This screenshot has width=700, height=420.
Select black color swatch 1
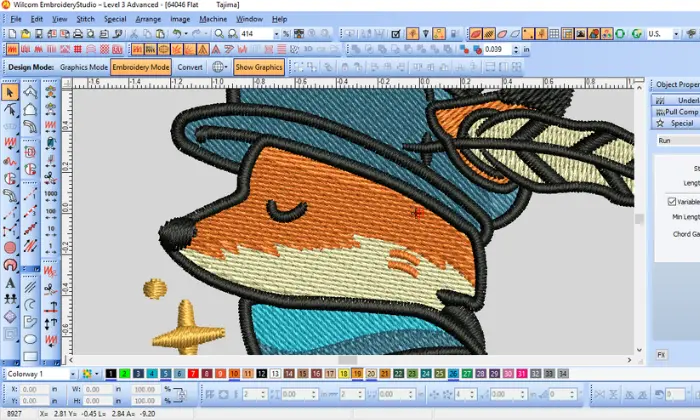(x=111, y=374)
